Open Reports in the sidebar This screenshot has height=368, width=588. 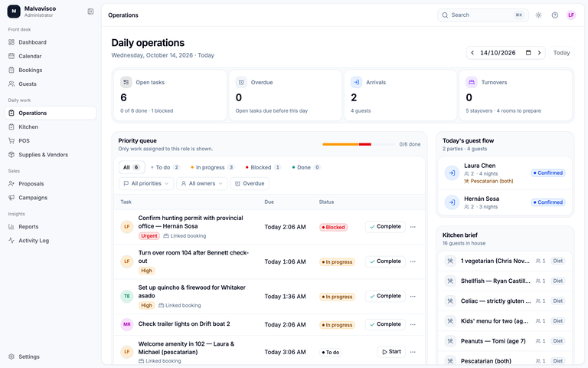[x=51, y=226]
